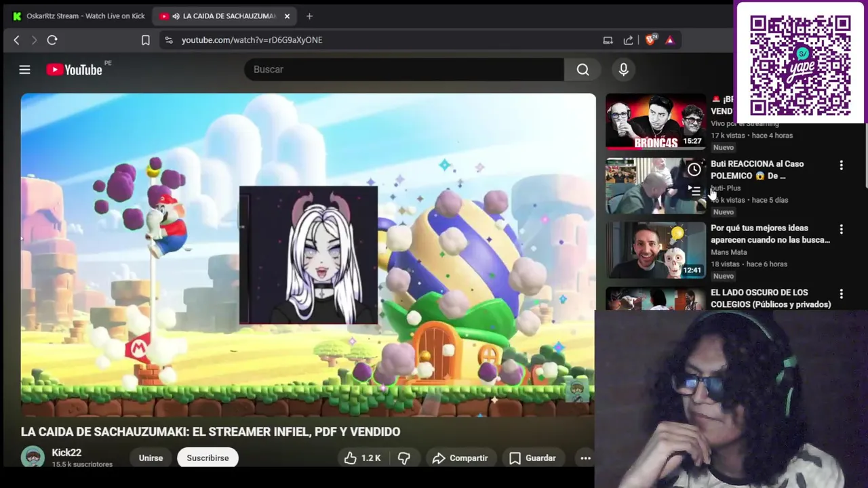868x488 pixels.
Task: Go forward with the browser forward arrow
Action: [34, 40]
